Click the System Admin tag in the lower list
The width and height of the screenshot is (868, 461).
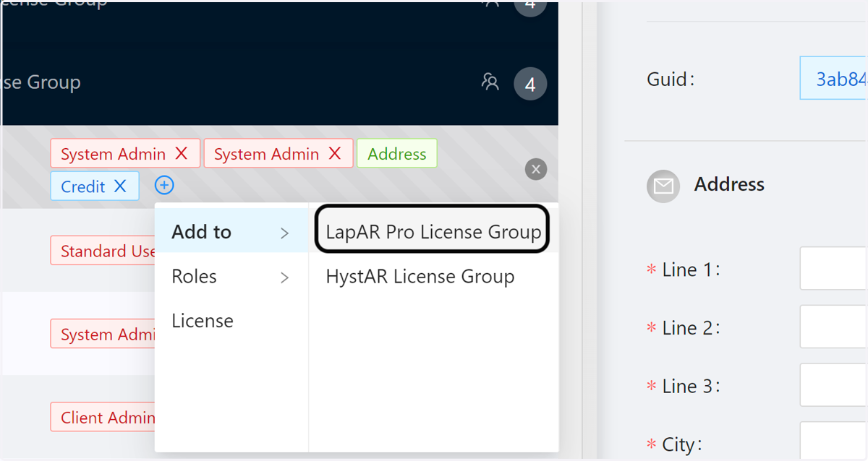click(x=103, y=334)
